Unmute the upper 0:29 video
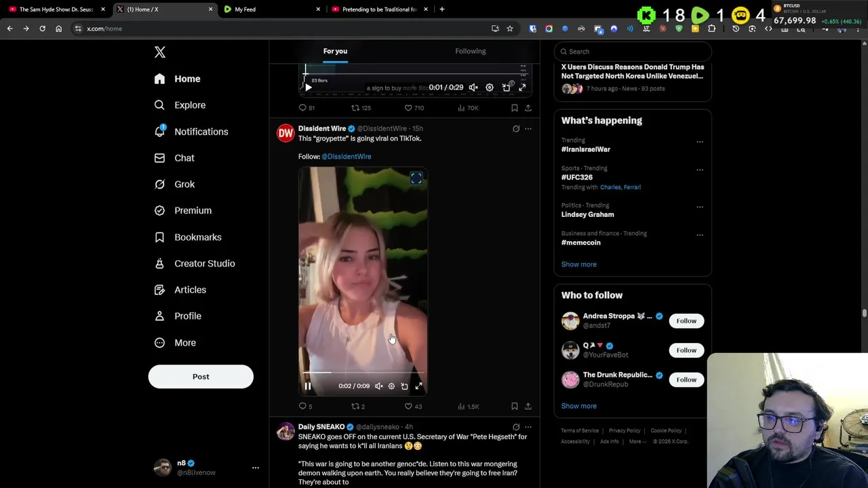The image size is (868, 488). click(473, 87)
